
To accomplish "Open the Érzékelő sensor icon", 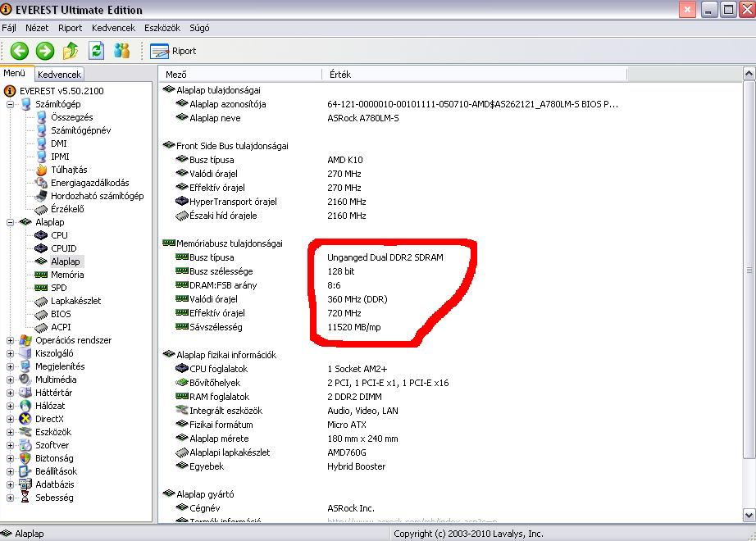I will click(41, 209).
